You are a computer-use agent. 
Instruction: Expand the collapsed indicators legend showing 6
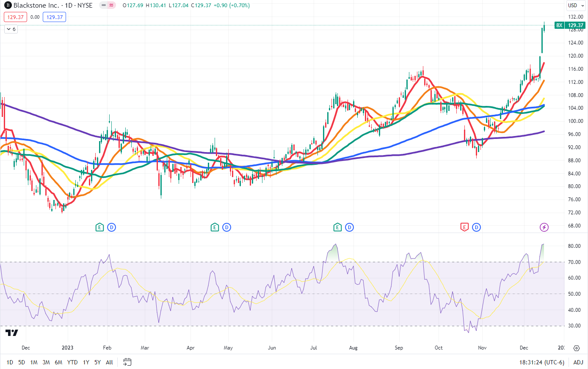coord(11,29)
